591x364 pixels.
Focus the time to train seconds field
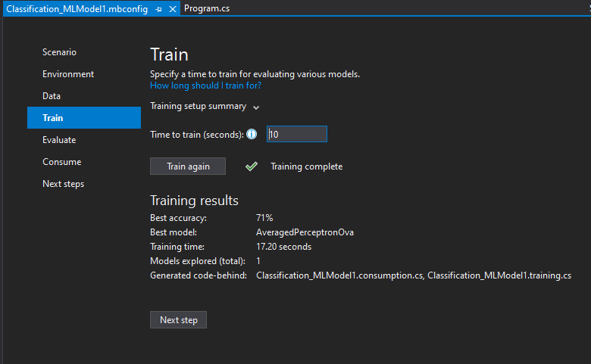[296, 134]
